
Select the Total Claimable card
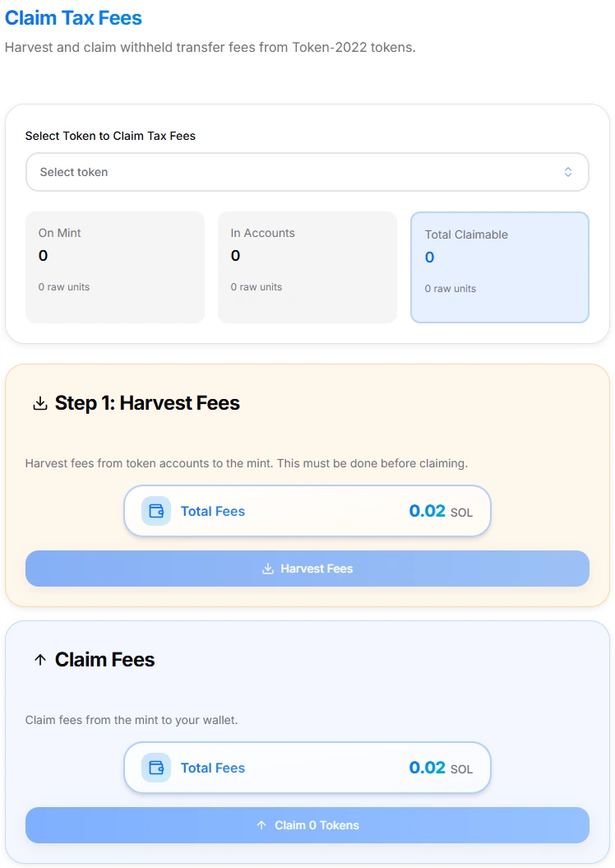click(499, 267)
